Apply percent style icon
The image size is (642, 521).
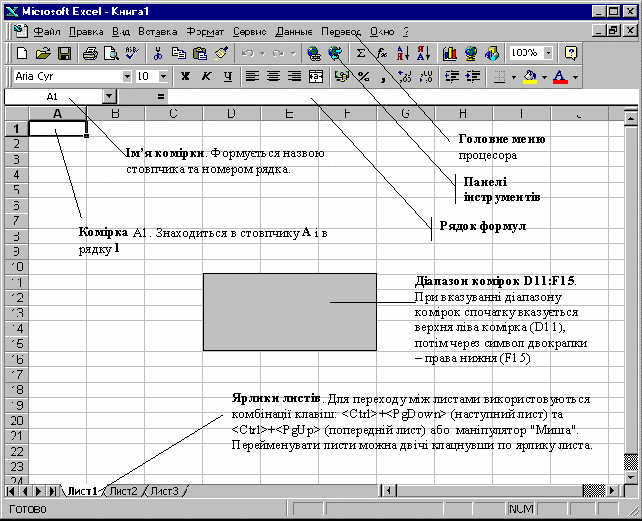point(363,77)
